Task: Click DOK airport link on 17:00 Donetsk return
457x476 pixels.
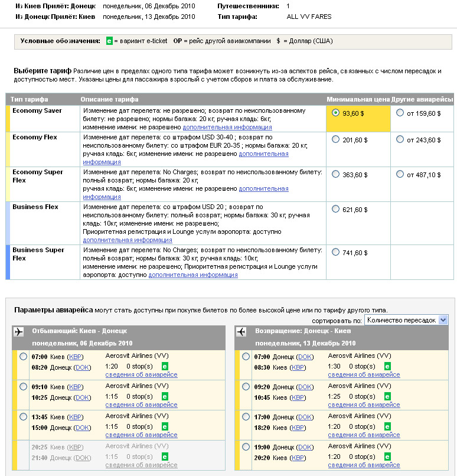Action: click(305, 417)
